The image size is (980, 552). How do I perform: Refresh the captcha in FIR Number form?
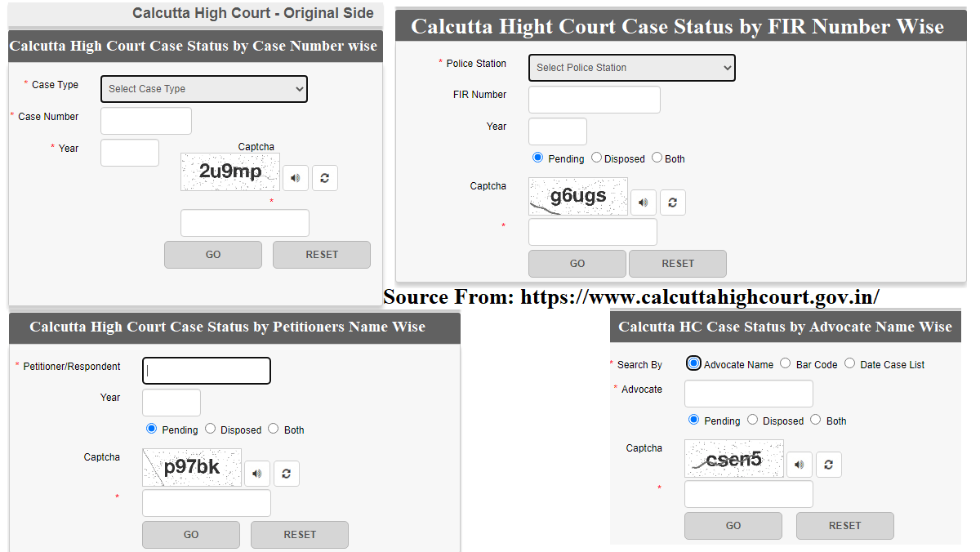(672, 202)
